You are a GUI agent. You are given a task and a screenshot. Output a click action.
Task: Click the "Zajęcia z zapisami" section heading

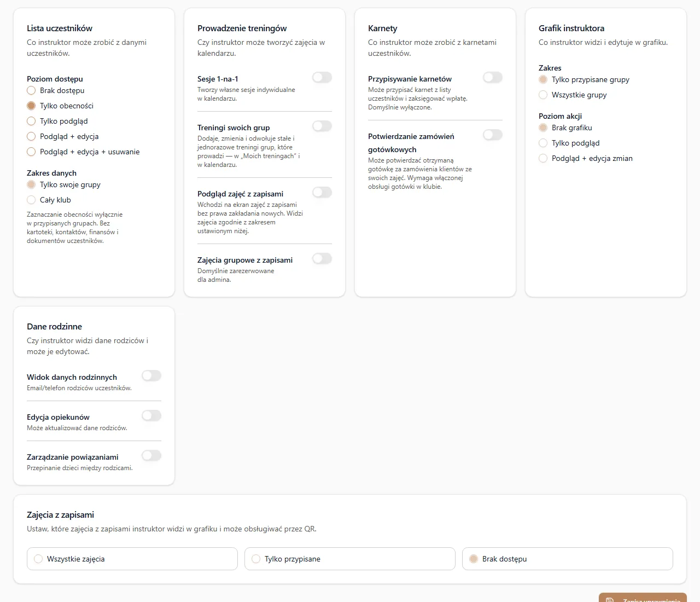point(61,515)
